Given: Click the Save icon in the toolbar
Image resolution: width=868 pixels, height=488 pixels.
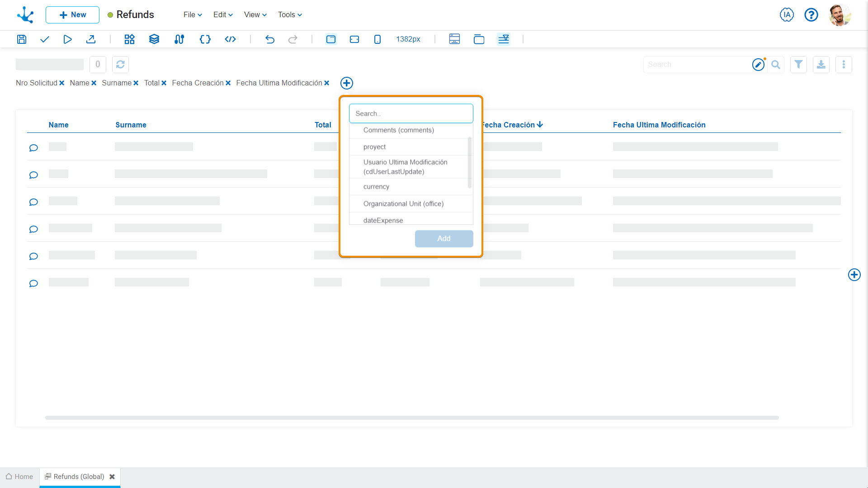Looking at the screenshot, I should [x=21, y=39].
